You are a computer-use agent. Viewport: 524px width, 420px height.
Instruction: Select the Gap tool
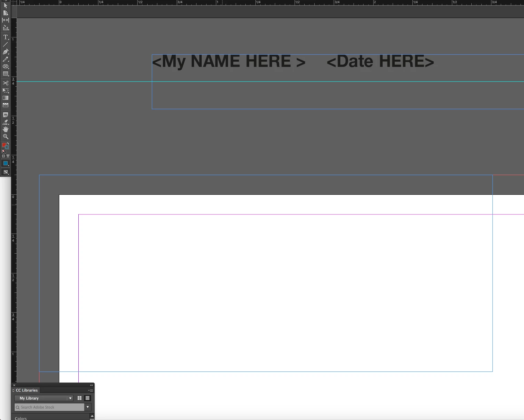click(6, 20)
